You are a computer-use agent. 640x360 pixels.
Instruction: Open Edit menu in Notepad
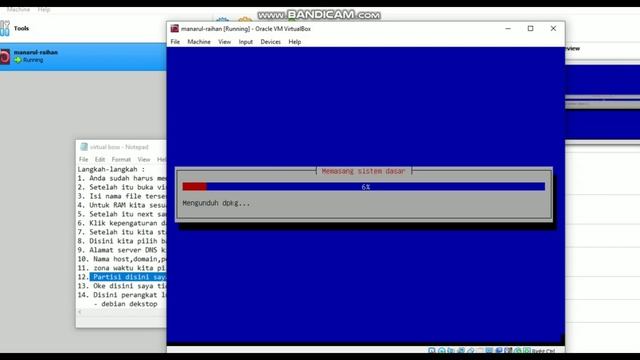(x=100, y=159)
